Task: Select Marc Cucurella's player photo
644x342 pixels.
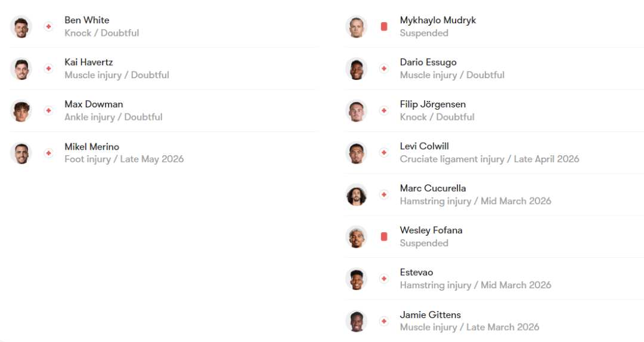Action: pyautogui.click(x=357, y=195)
